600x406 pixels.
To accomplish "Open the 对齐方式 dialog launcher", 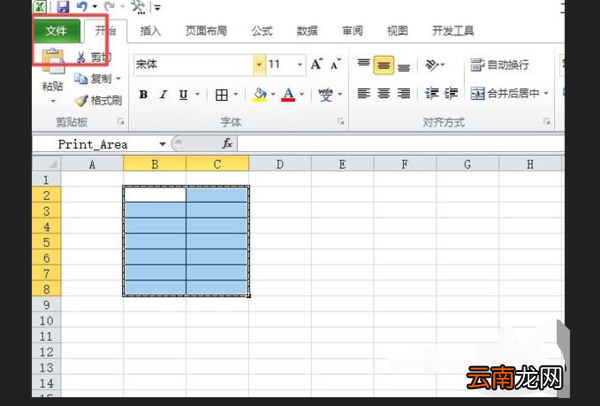I will click(x=546, y=122).
